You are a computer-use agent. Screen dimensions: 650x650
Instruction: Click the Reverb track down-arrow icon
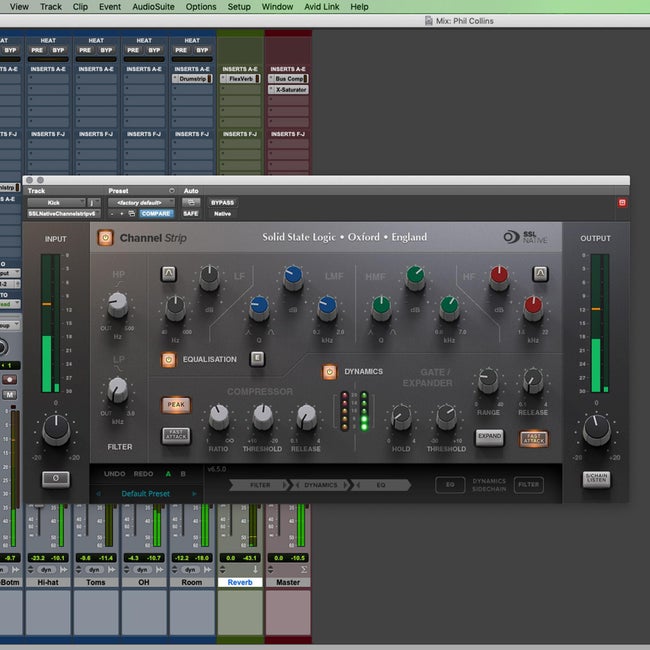[x=255, y=570]
